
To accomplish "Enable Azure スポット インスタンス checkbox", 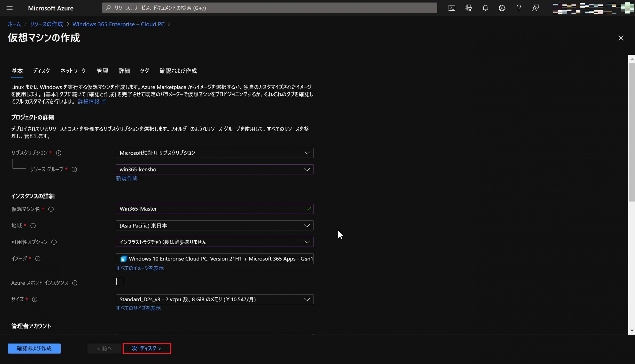I will click(x=120, y=281).
